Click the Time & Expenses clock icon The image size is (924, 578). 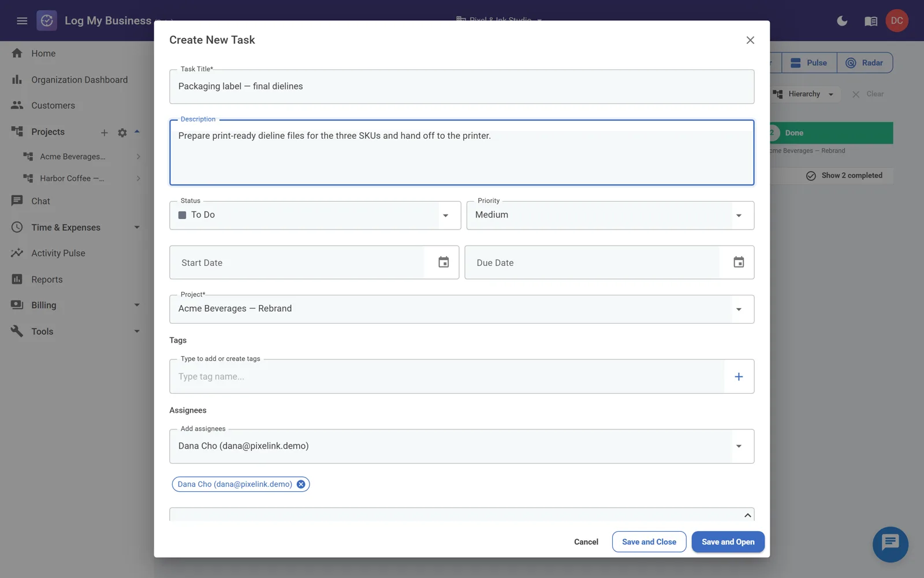tap(17, 227)
